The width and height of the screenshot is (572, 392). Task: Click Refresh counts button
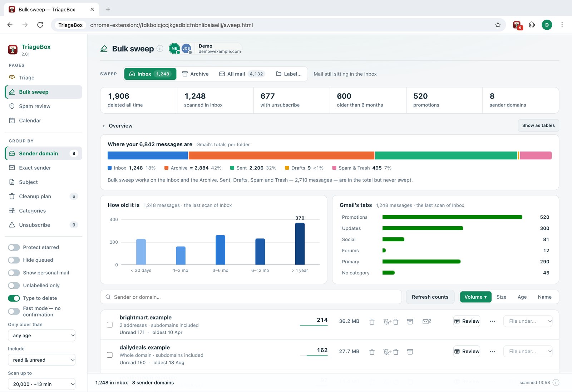(430, 297)
